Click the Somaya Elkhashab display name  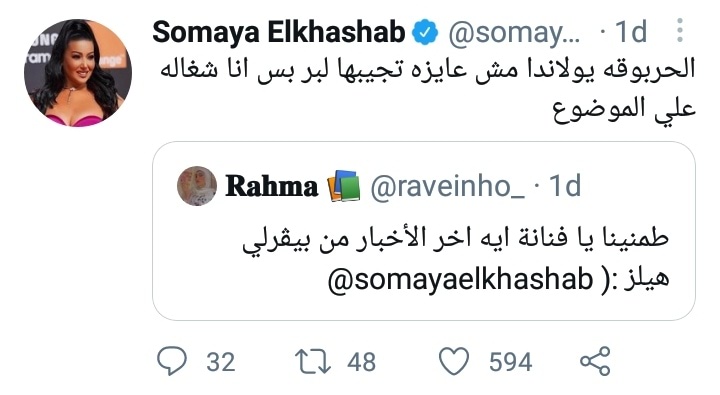click(279, 32)
